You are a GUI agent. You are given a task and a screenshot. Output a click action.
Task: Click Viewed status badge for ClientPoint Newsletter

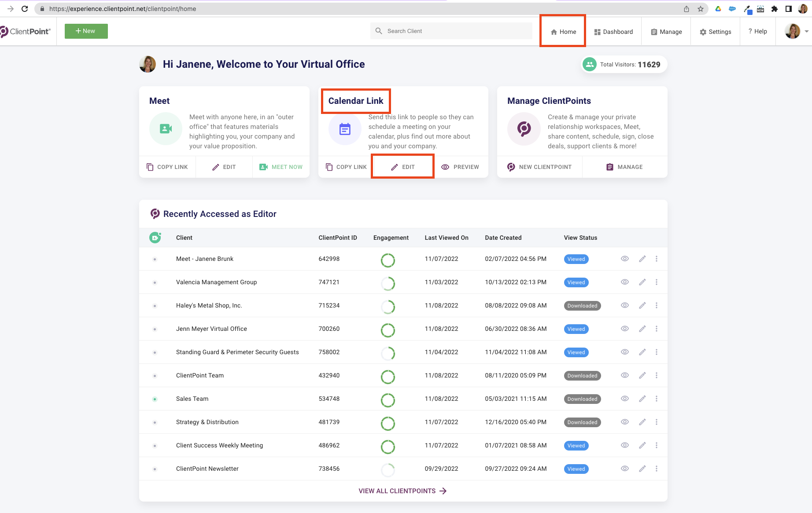coord(576,469)
